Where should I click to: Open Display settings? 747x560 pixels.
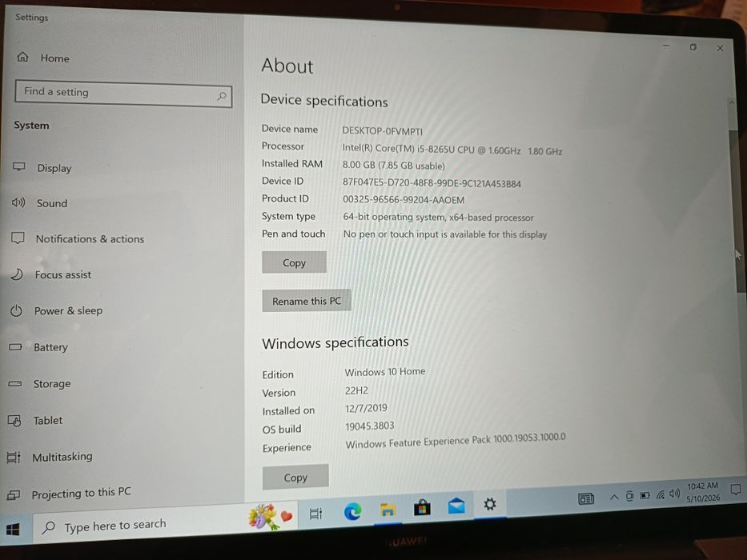[x=42, y=168]
